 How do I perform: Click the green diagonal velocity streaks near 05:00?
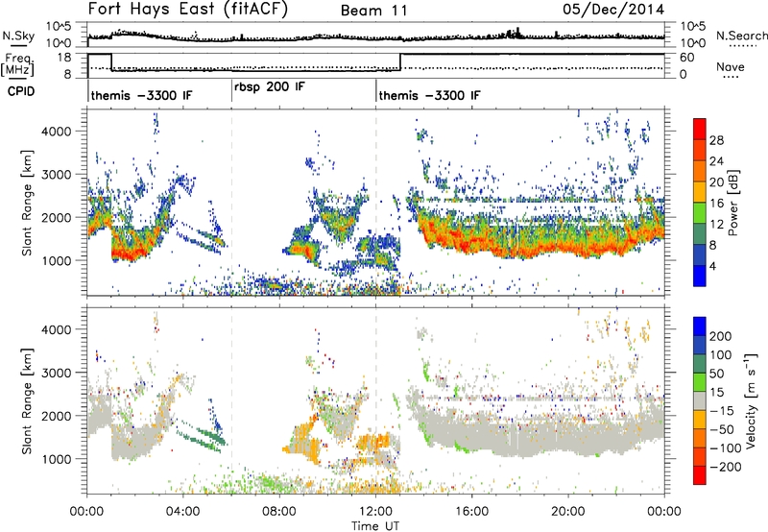(x=202, y=435)
